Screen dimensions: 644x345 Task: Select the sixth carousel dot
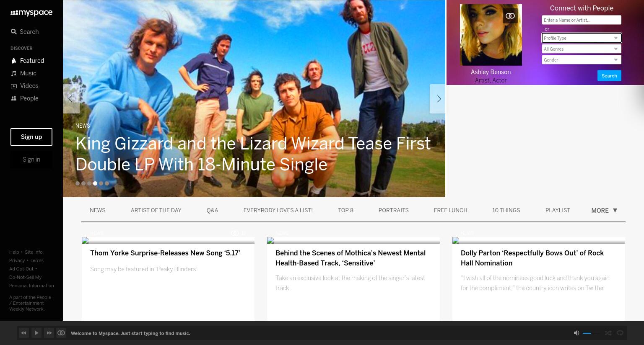point(107,183)
